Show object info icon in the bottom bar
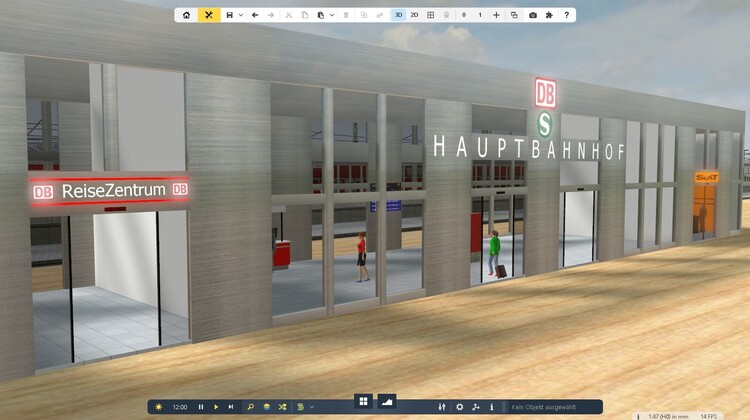 pyautogui.click(x=492, y=407)
